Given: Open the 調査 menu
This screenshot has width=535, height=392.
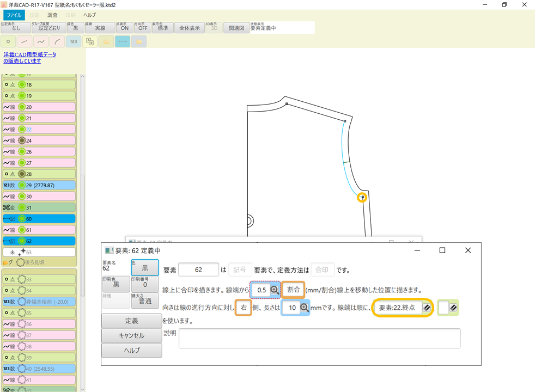Looking at the screenshot, I should 52,15.
